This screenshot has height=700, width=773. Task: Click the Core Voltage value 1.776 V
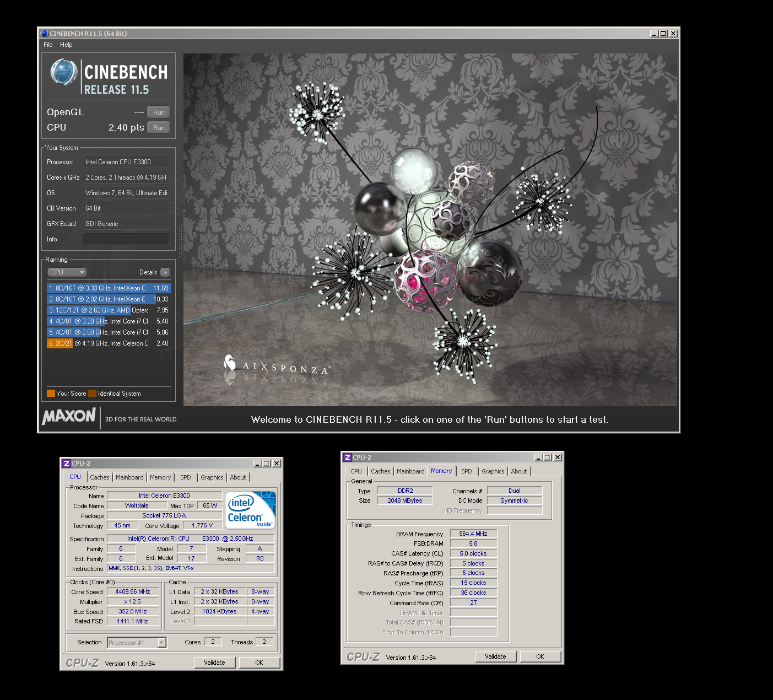[202, 525]
